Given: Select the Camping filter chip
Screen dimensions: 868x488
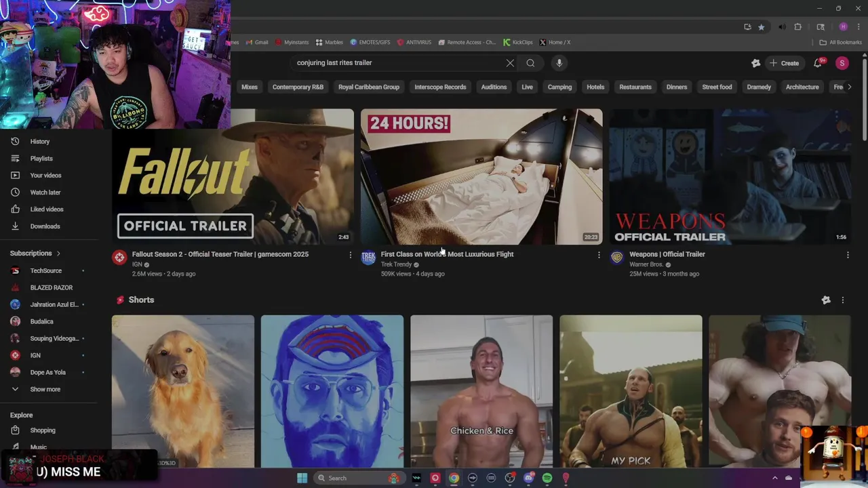Looking at the screenshot, I should [559, 87].
